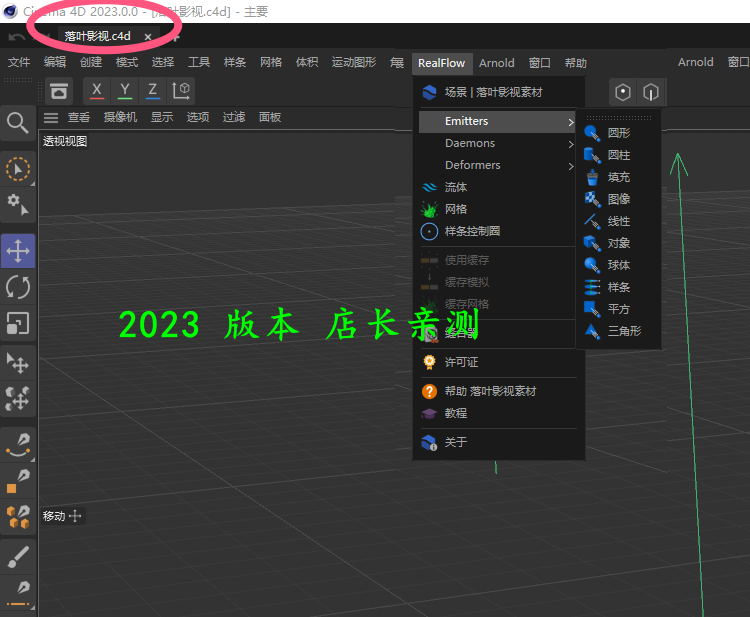
Task: Open 帮助 落叶影视素材 entry
Action: click(x=497, y=392)
